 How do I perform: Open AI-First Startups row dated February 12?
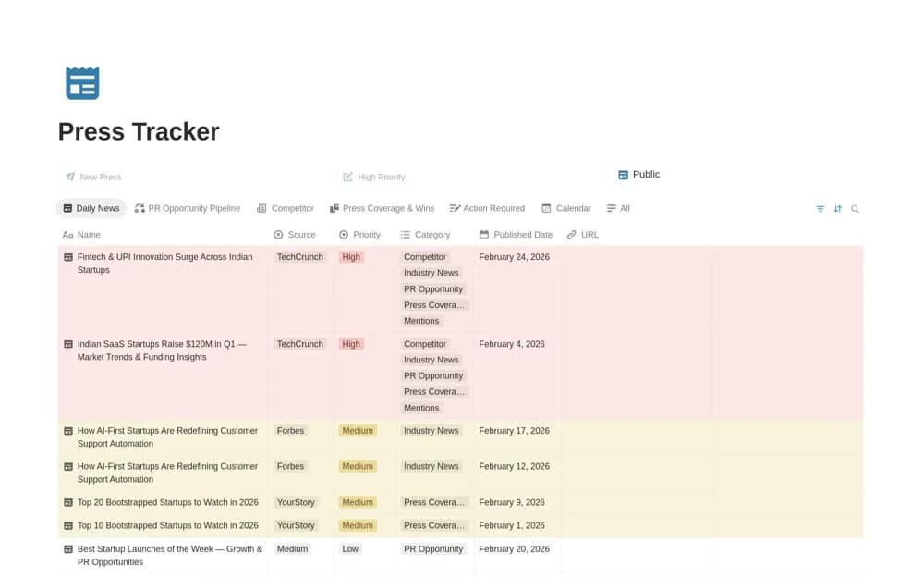click(167, 473)
